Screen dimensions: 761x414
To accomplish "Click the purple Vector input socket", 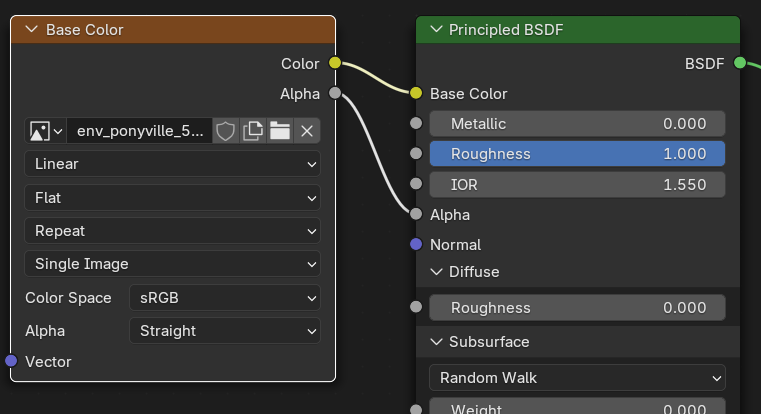I will [11, 361].
